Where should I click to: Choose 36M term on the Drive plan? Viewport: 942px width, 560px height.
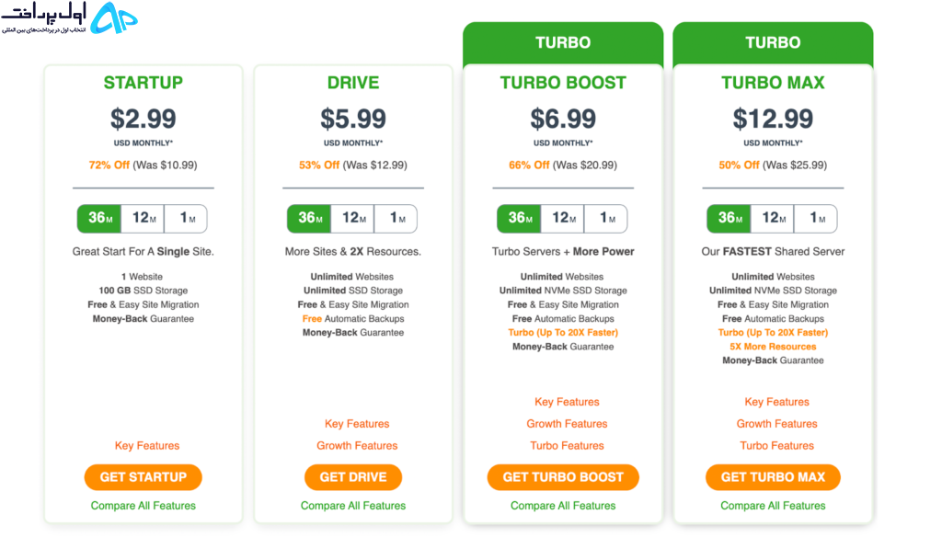click(x=309, y=219)
